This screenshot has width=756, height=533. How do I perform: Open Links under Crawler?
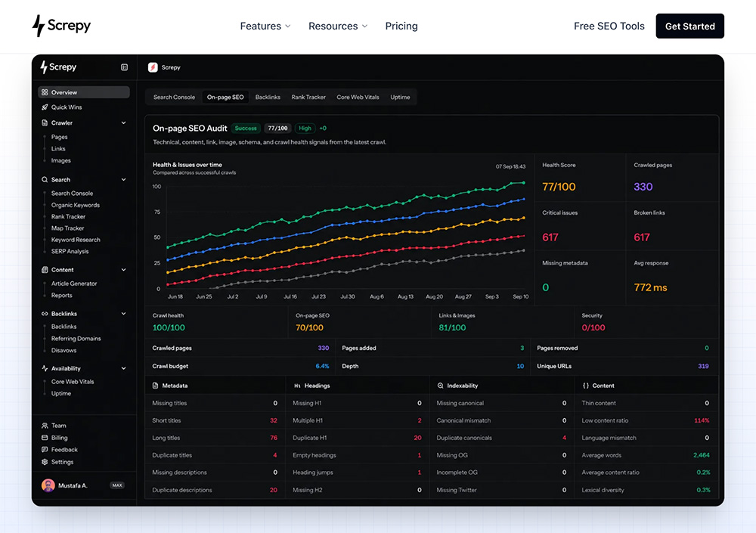click(58, 149)
